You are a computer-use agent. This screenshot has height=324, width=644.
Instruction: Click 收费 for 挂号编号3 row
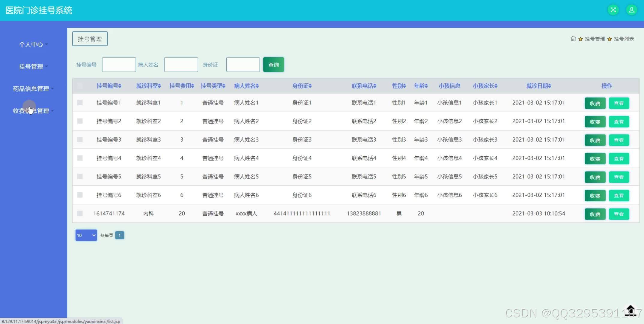tap(595, 140)
